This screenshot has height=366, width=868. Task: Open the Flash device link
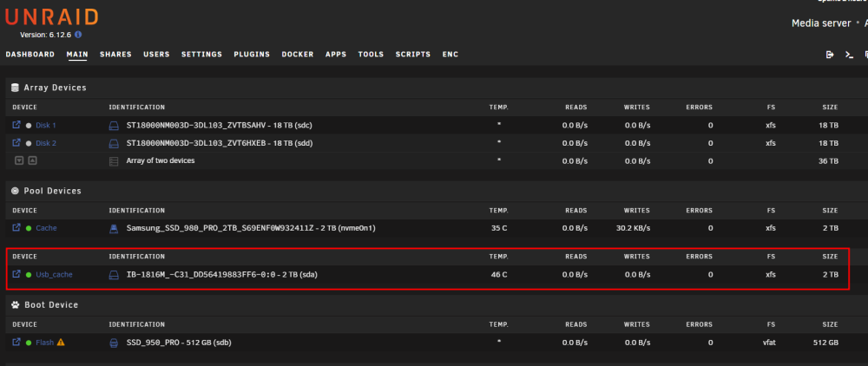pos(45,343)
